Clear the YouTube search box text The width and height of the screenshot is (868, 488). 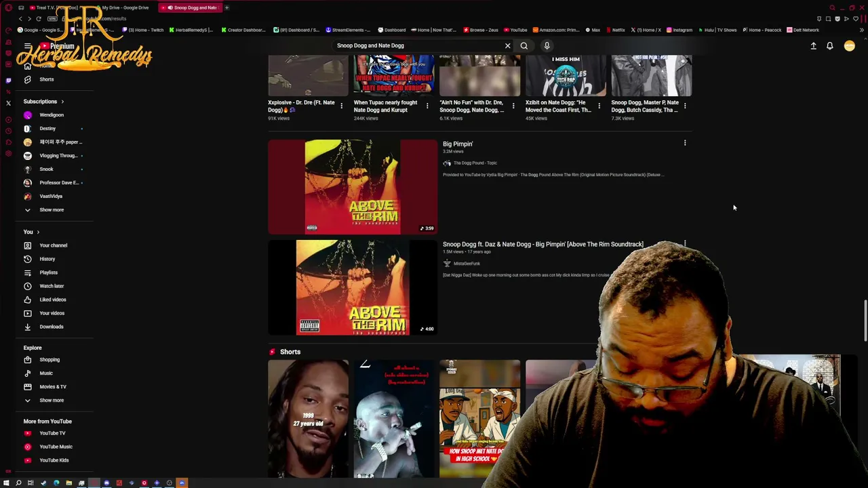point(507,45)
